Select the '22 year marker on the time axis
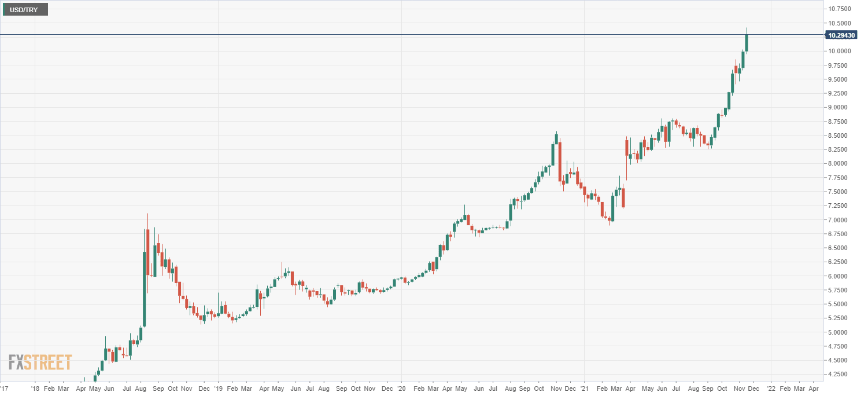The width and height of the screenshot is (868, 396). coord(771,390)
